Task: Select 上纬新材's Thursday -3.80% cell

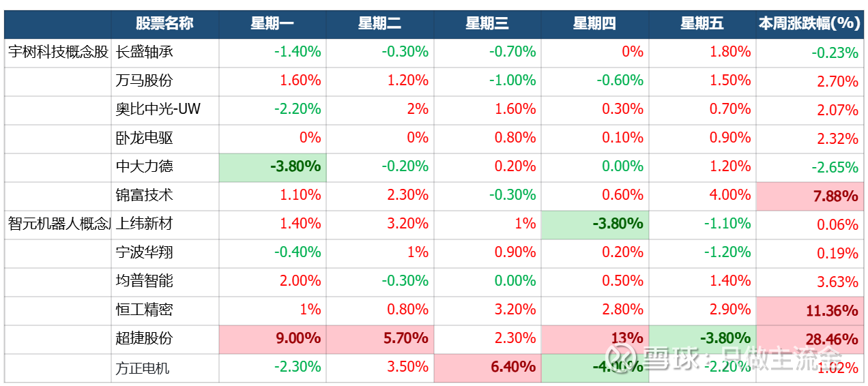Action: coord(594,224)
